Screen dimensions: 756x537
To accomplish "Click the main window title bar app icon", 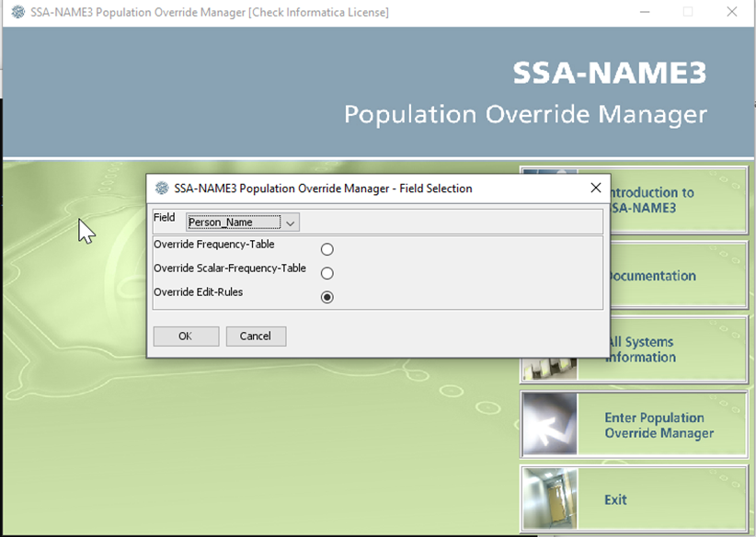I will click(x=18, y=12).
